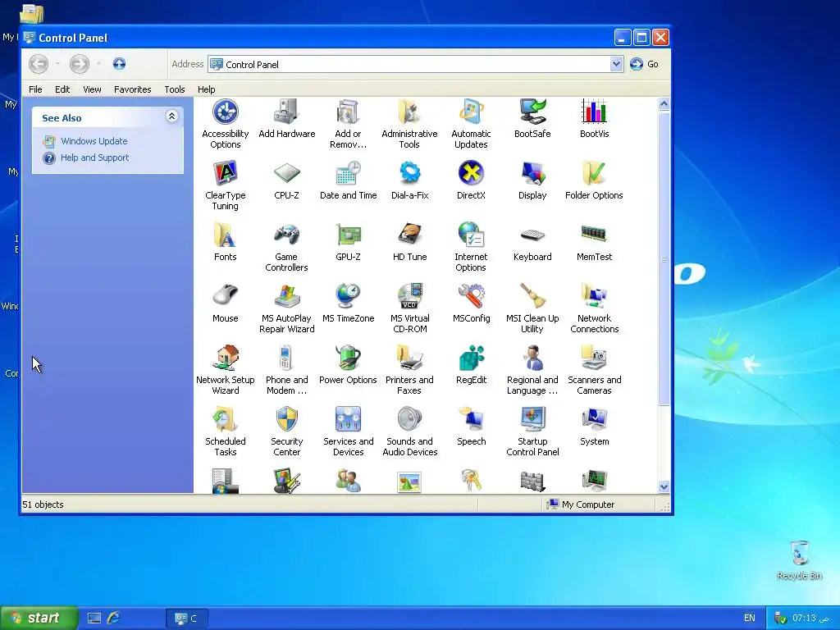Open the DirectX applet
This screenshot has width=840, height=630.
[471, 180]
